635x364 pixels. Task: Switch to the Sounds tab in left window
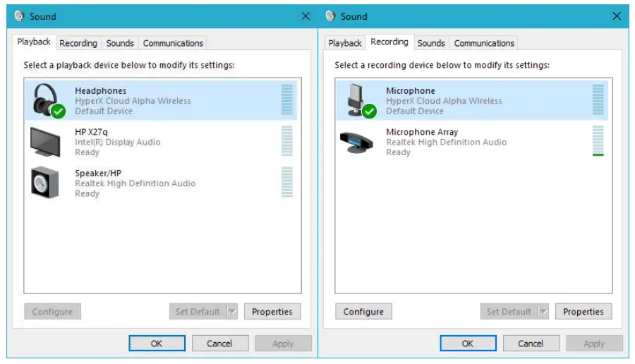click(120, 43)
